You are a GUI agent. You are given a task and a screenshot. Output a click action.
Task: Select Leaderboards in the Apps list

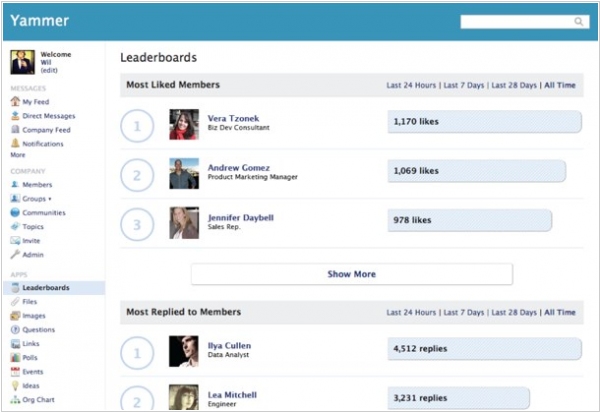point(54,288)
